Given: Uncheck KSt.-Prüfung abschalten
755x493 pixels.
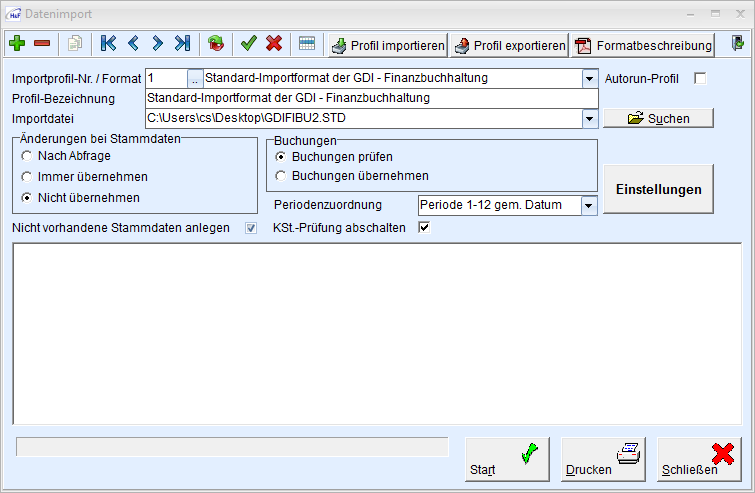Looking at the screenshot, I should 424,227.
